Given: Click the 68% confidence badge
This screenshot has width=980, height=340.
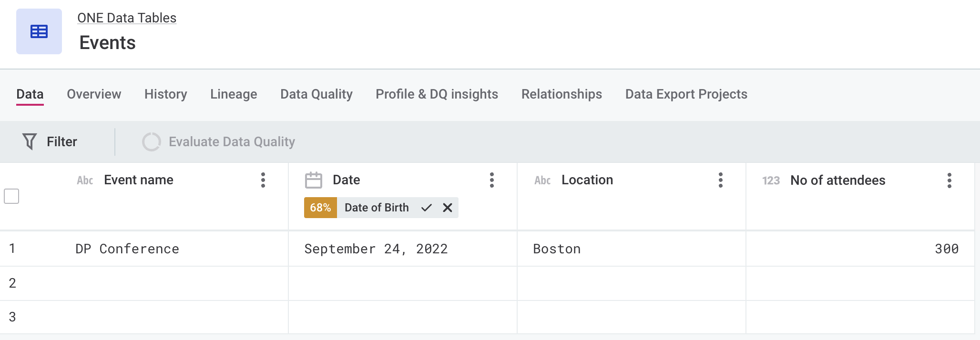Looking at the screenshot, I should pyautogui.click(x=320, y=208).
